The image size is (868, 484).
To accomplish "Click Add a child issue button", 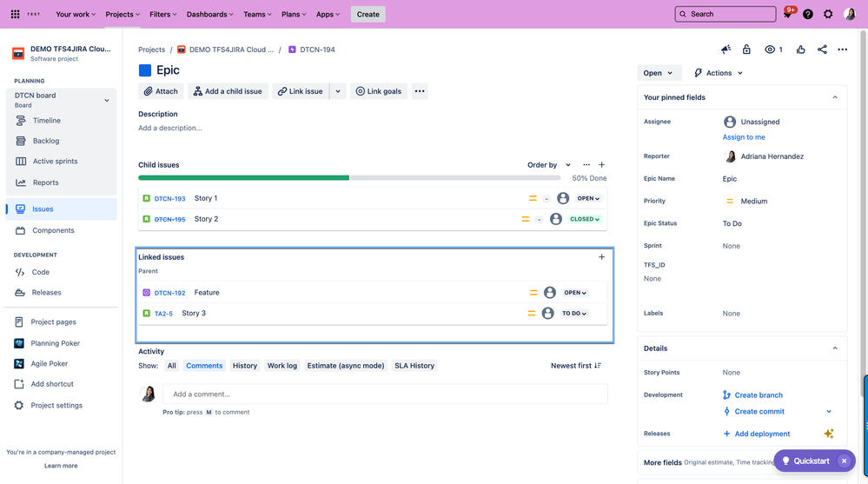I will [x=228, y=91].
